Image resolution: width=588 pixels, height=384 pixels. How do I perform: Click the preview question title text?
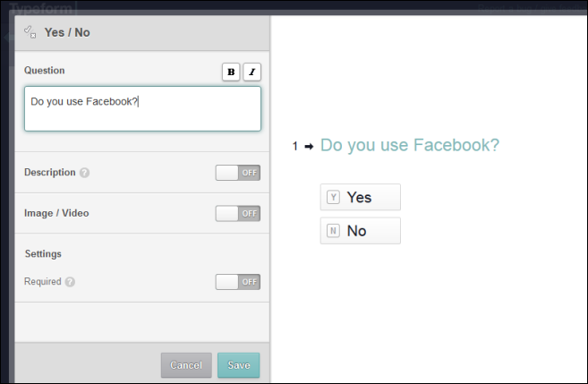point(409,145)
